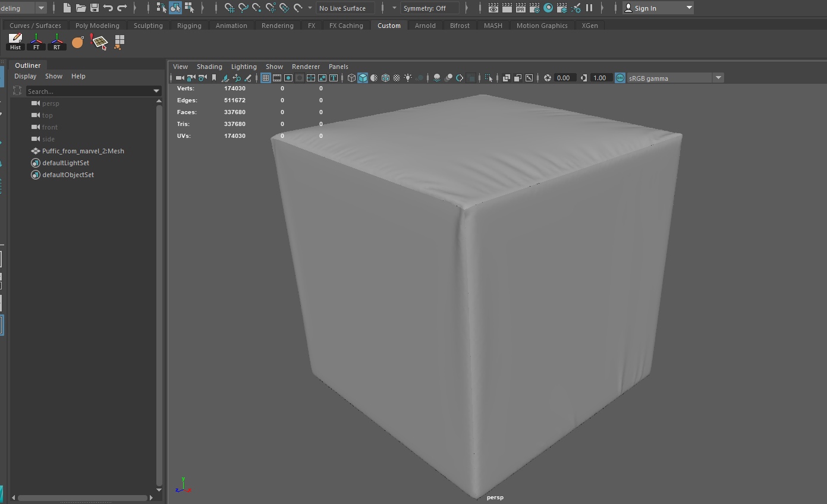Click the orange sphere shelf icon
Viewport: 827px width, 504px height.
coord(77,42)
